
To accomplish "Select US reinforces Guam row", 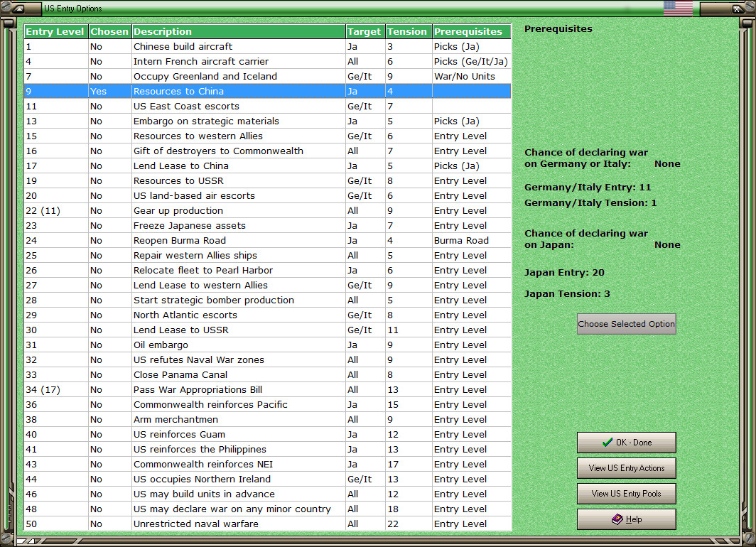I will 268,435.
